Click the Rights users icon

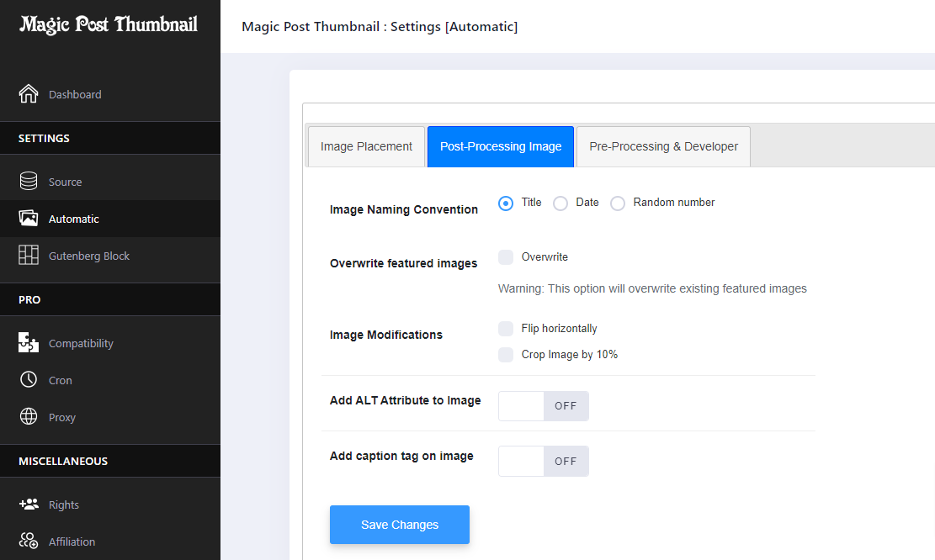coord(29,505)
